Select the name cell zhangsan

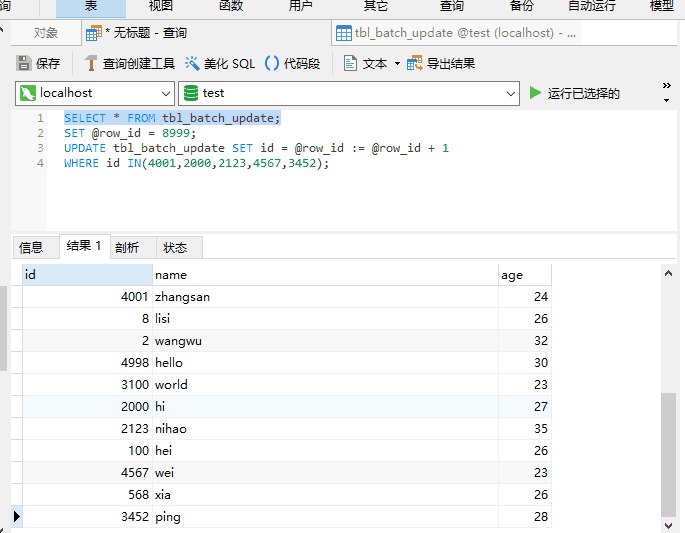325,297
